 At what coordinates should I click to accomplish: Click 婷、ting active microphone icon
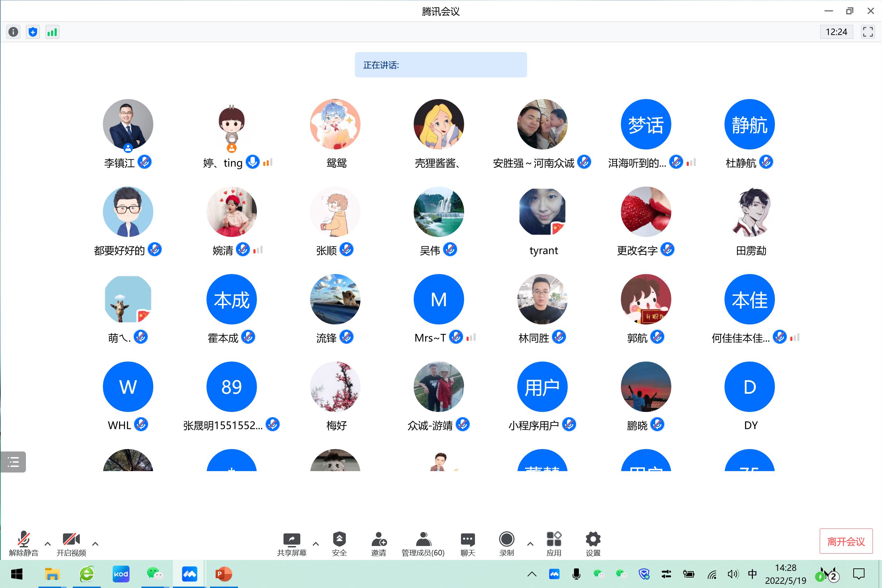coord(253,162)
